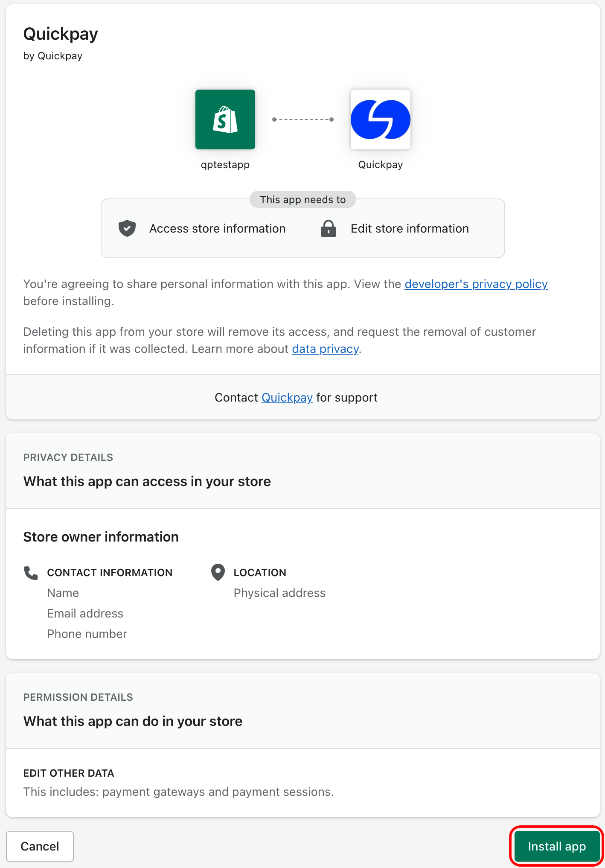Select the Edit store information text
605x868 pixels.
tap(410, 228)
